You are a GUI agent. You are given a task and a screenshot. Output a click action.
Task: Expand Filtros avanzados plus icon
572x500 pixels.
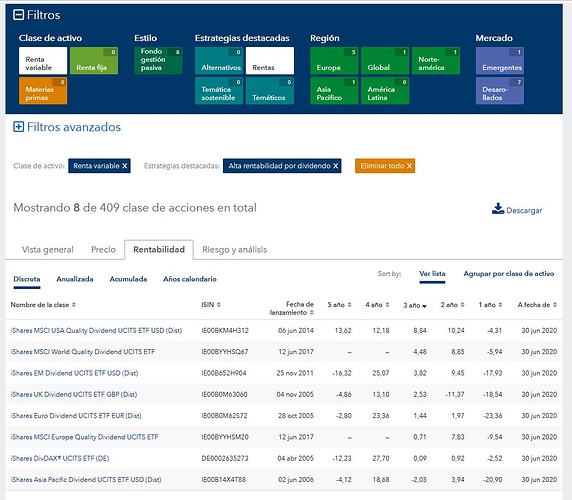click(18, 127)
